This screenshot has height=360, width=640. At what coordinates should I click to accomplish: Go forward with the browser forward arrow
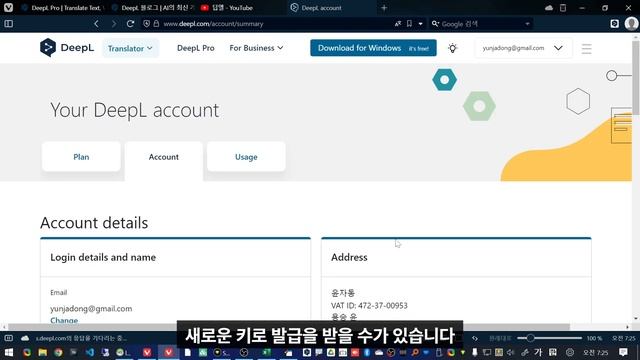click(113, 24)
